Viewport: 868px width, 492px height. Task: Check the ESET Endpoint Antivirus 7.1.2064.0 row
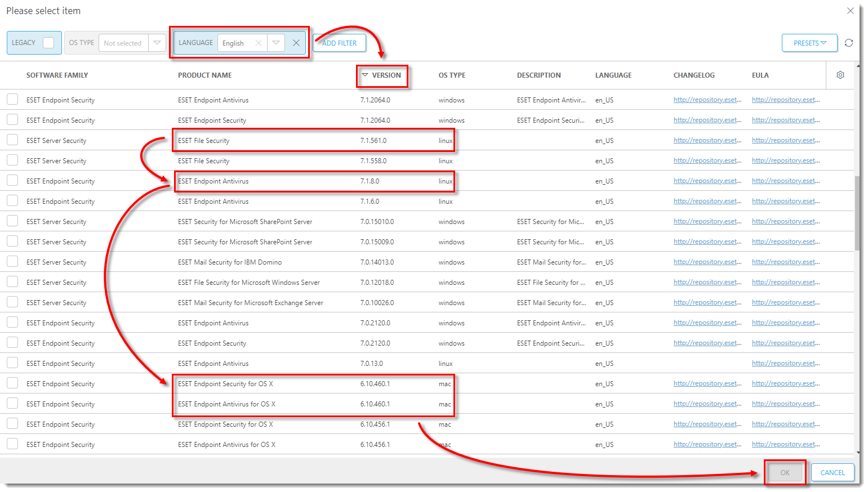(12, 99)
